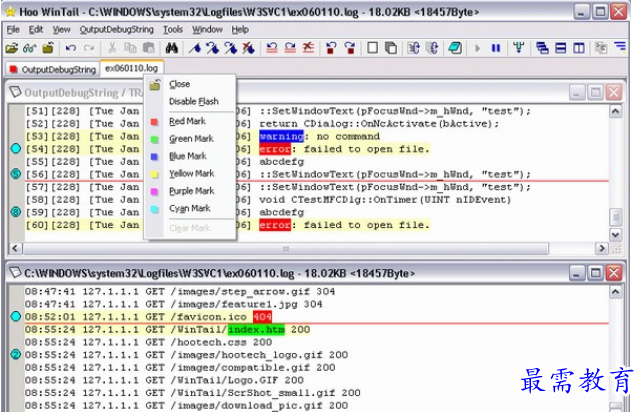
Task: Open the File menu
Action: coord(13,29)
